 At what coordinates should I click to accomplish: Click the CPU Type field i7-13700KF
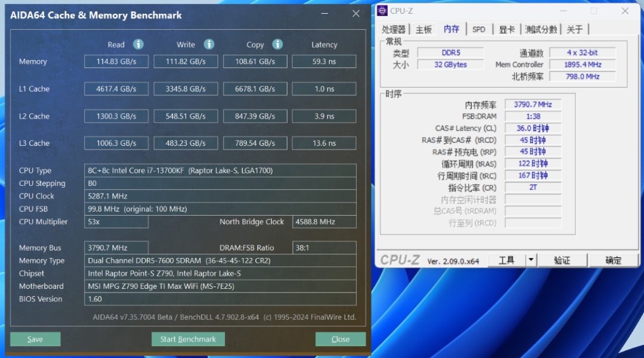[x=220, y=170]
